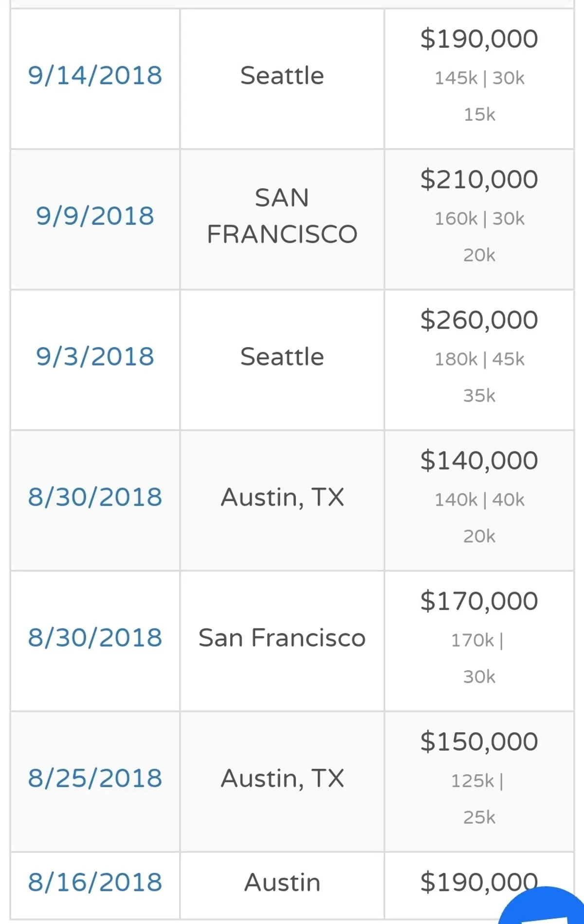The image size is (584, 924).
Task: Click the Austin cell in 8/16/2018 row
Action: tap(282, 882)
